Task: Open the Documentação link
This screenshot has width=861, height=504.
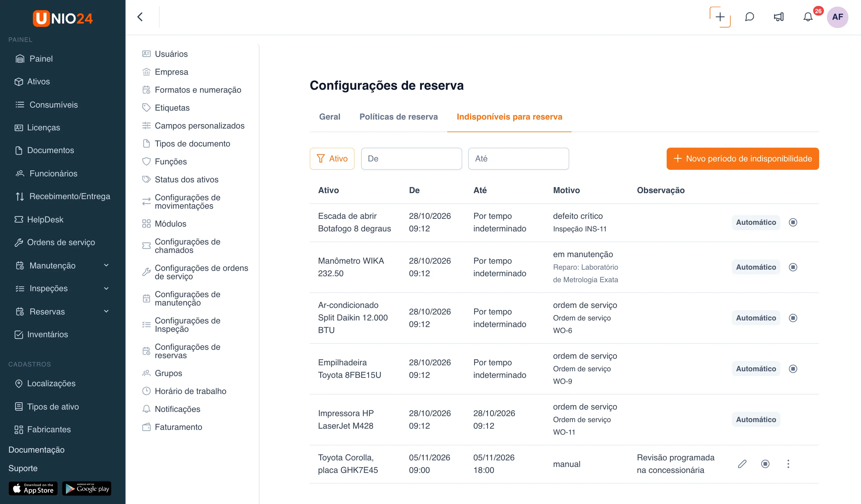Action: pos(36,450)
